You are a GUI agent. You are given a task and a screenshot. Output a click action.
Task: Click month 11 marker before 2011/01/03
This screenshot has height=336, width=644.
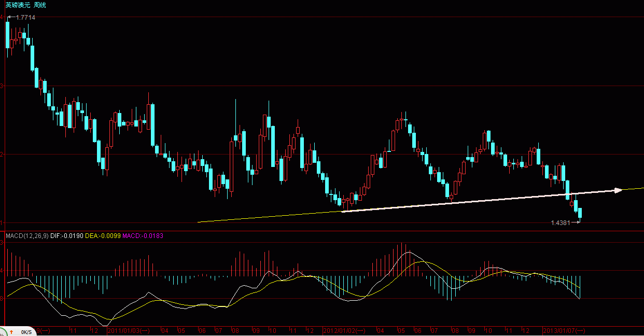[74, 330]
